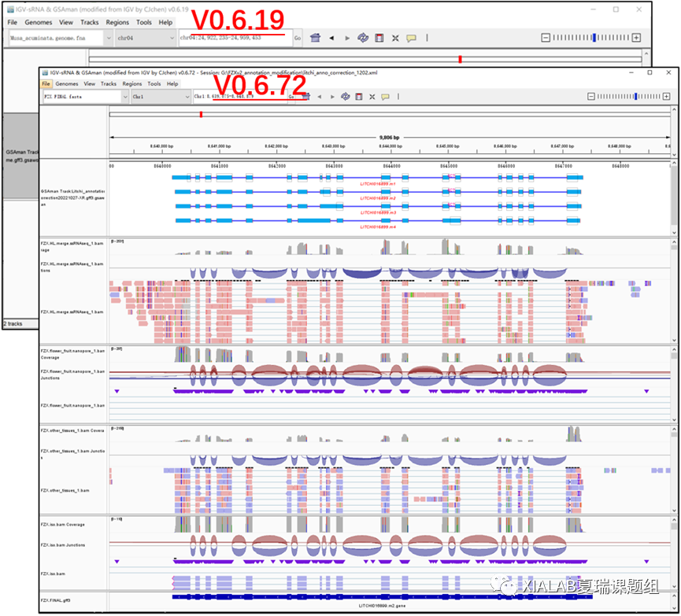Screen dimensions: 681x616
Task: Refresh the view in the v0.6.19 window
Action: tap(363, 38)
